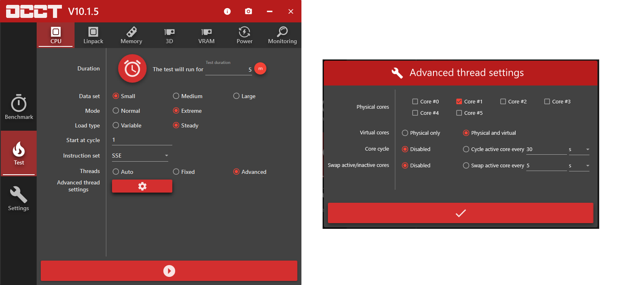
Task: Click the cycle active core interval field
Action: pos(546,149)
